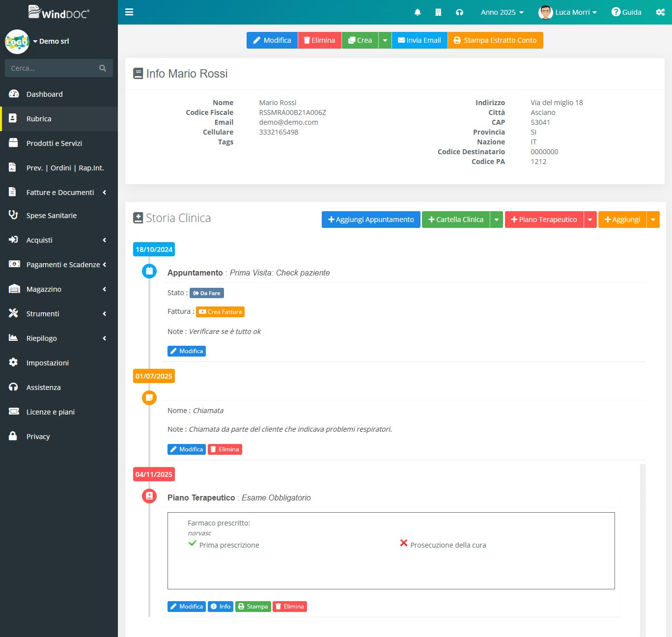Click the headset support icon in header

[x=459, y=12]
